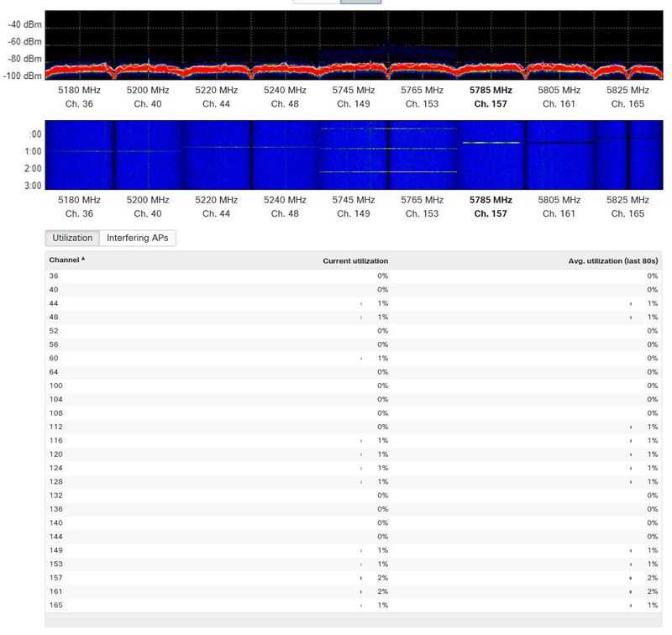Click the channel 52 row in the utilization table
The width and height of the screenshot is (672, 635).
click(x=336, y=331)
